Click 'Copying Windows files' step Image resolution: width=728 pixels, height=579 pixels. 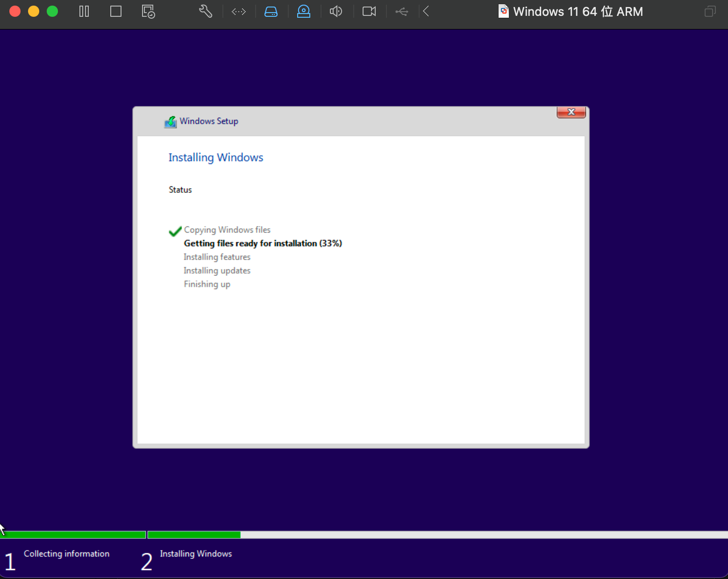tap(227, 230)
